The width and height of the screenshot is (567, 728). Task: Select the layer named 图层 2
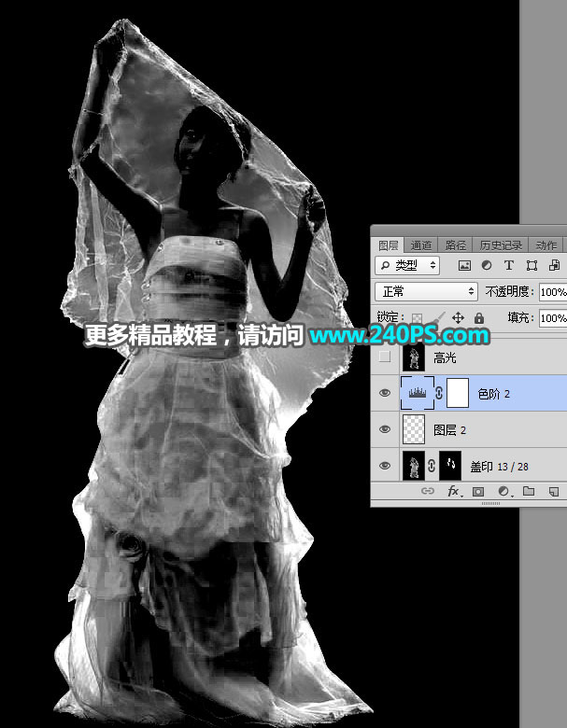[449, 430]
